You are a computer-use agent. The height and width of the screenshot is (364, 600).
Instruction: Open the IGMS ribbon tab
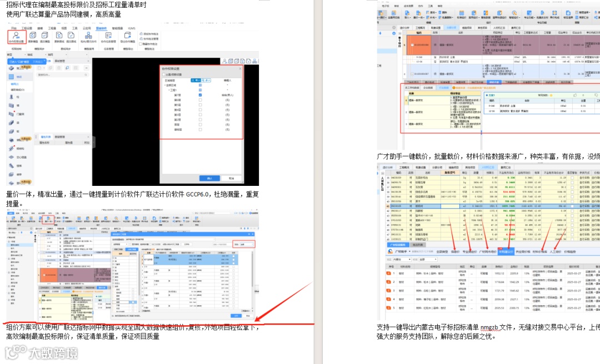pos(132,28)
